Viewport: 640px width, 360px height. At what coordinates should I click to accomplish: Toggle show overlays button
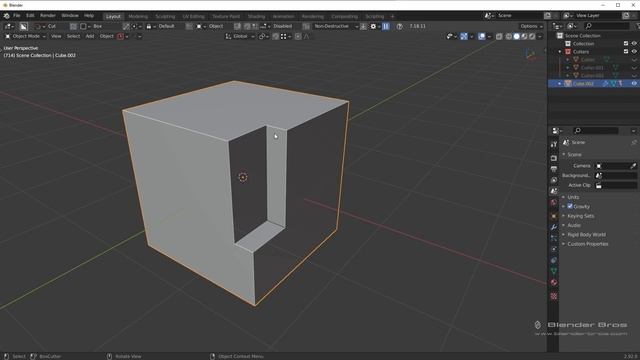coord(482,36)
